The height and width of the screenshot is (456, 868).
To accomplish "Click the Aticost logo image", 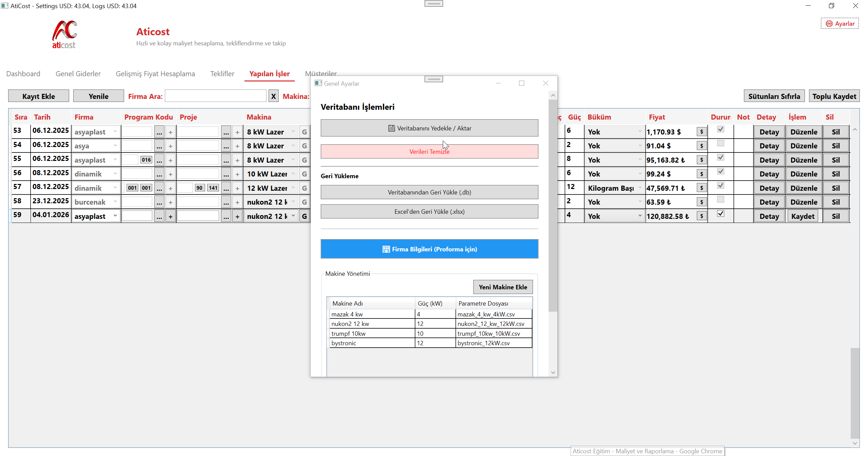I will click(x=64, y=35).
